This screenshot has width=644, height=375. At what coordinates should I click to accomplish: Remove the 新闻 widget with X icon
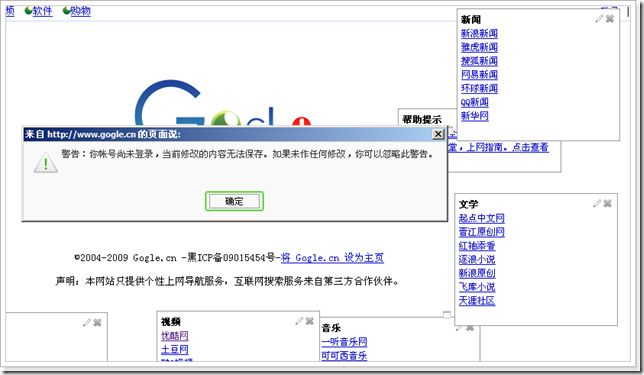tap(610, 18)
